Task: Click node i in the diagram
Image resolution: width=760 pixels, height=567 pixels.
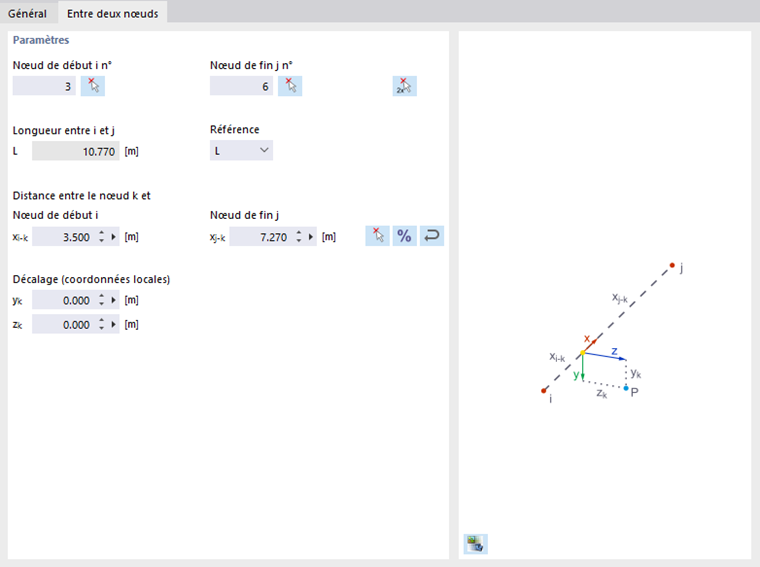Action: 543,391
